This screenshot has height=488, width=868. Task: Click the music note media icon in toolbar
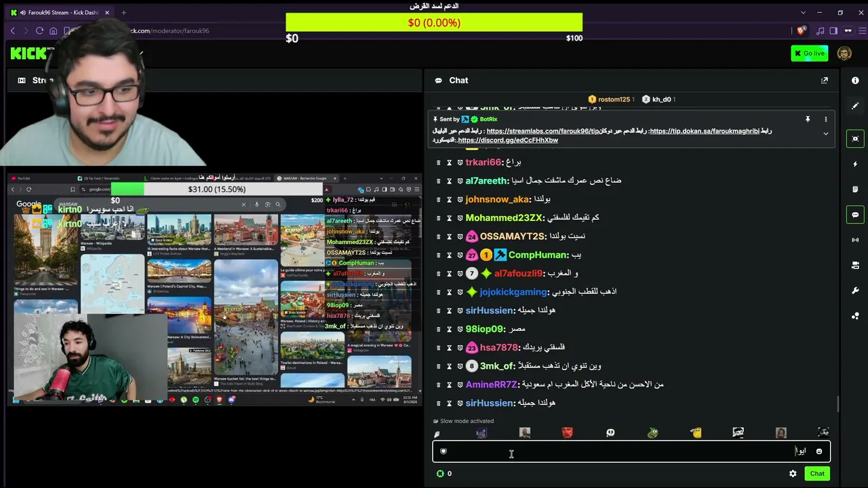820,30
